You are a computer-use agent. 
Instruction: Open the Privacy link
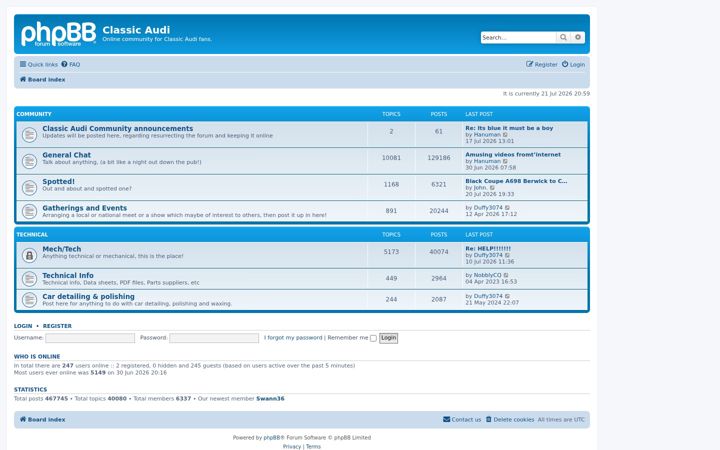coord(292,446)
